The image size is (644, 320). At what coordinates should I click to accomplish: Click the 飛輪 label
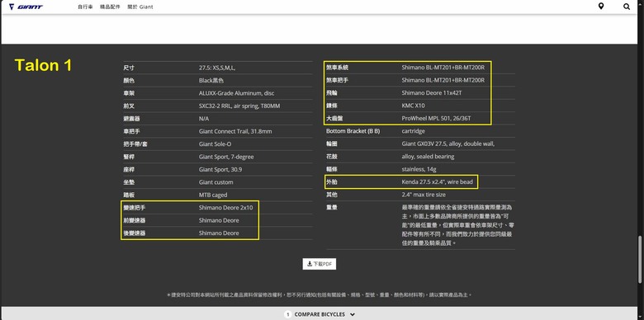[332, 93]
